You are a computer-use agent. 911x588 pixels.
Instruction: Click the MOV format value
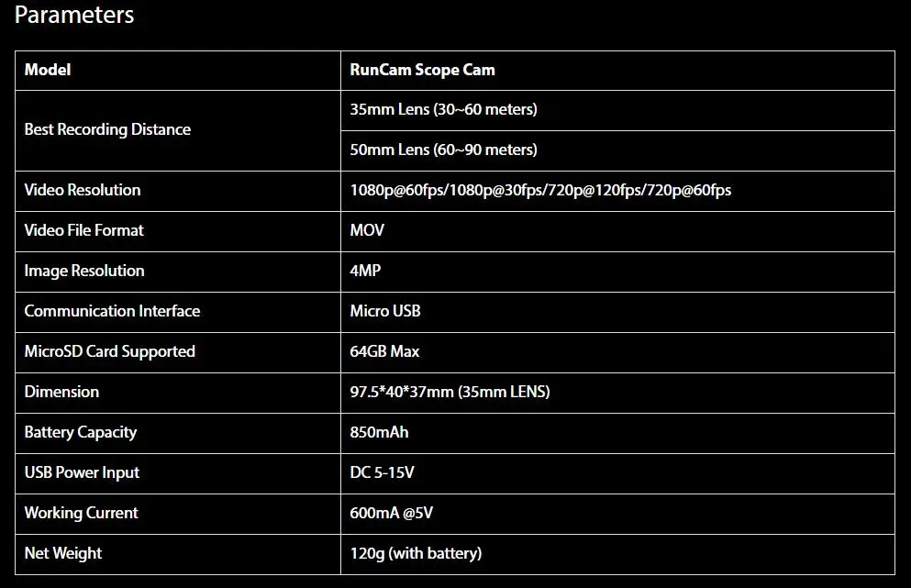(x=367, y=230)
